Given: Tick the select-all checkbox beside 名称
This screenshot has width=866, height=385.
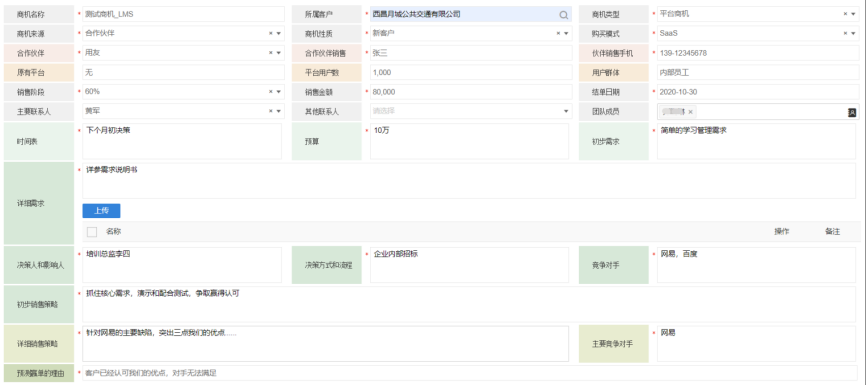Looking at the screenshot, I should point(92,231).
